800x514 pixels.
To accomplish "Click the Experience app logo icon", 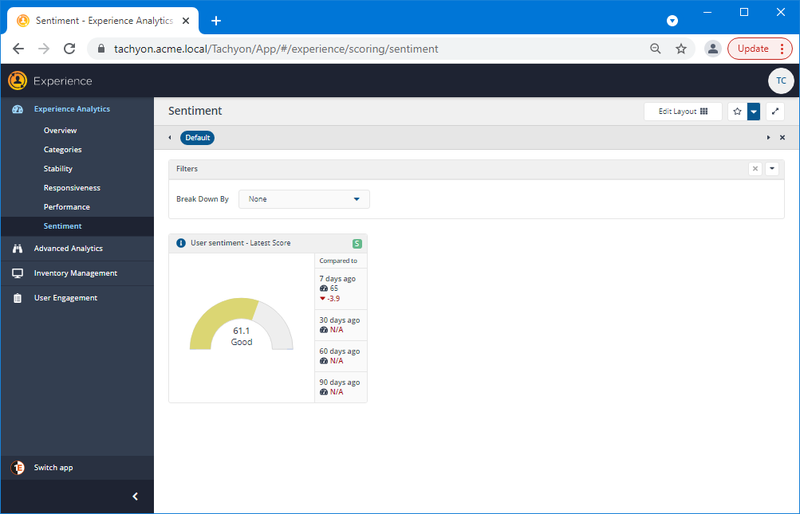I will pos(17,81).
